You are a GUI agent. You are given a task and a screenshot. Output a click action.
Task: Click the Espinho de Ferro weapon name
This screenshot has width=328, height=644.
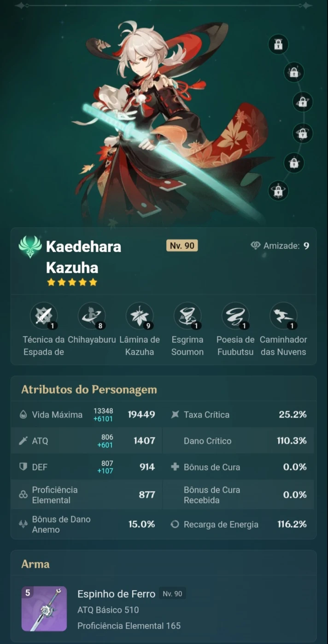point(116,594)
